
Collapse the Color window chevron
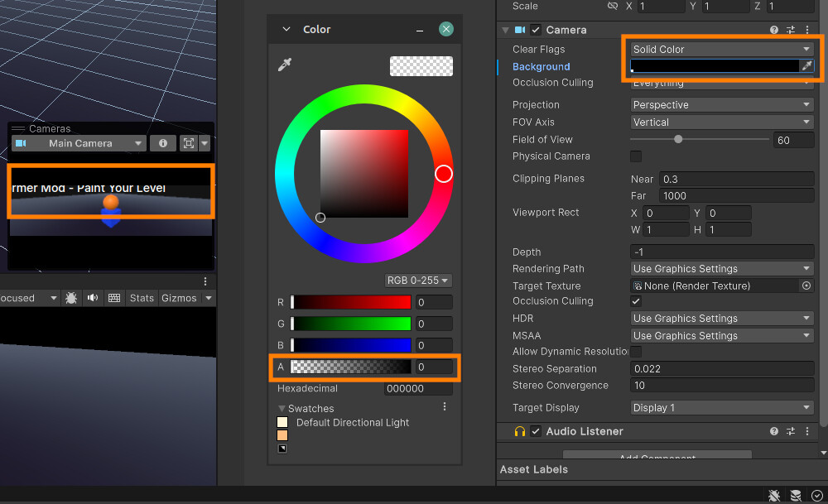point(286,29)
